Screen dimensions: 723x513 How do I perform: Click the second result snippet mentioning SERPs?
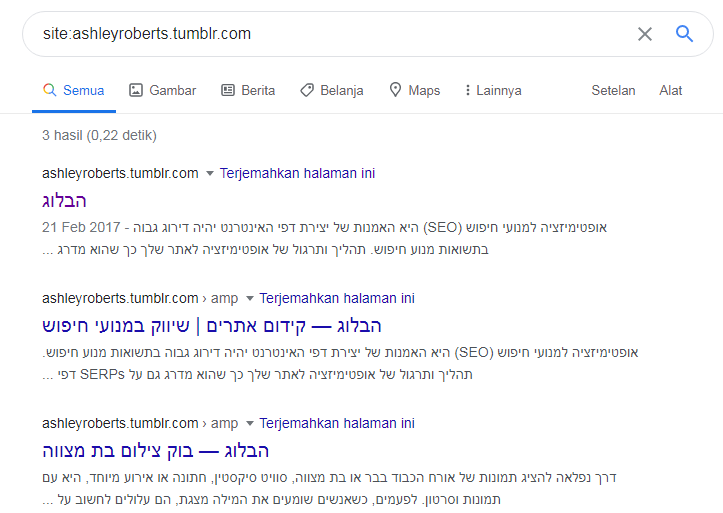click(x=340, y=363)
